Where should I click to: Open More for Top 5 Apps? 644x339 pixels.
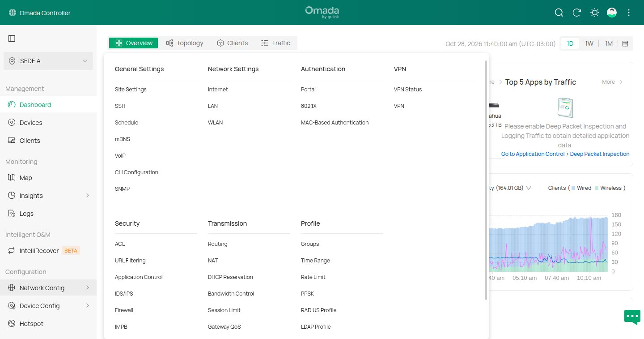tap(612, 82)
